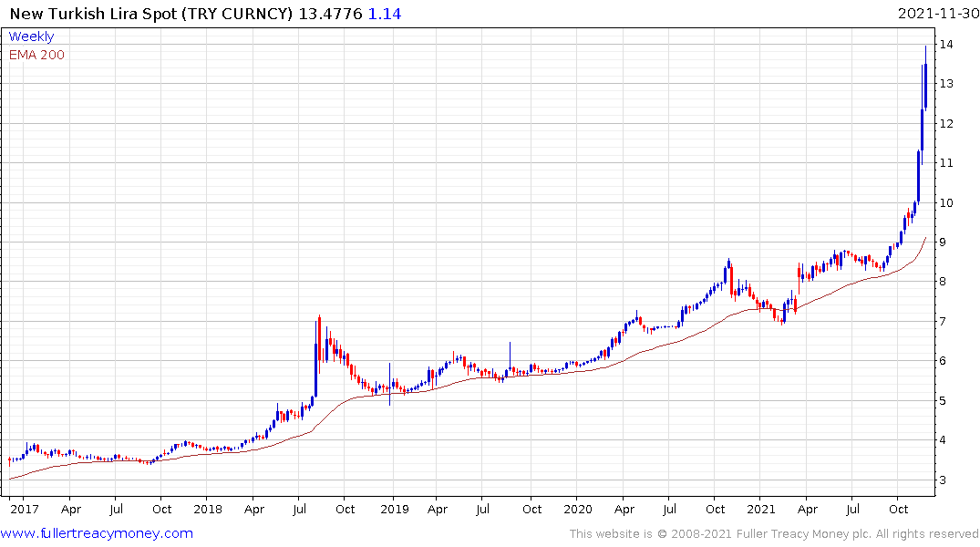Open the www.fullertreacymoney.com link
980x547 pixels.
[x=97, y=533]
